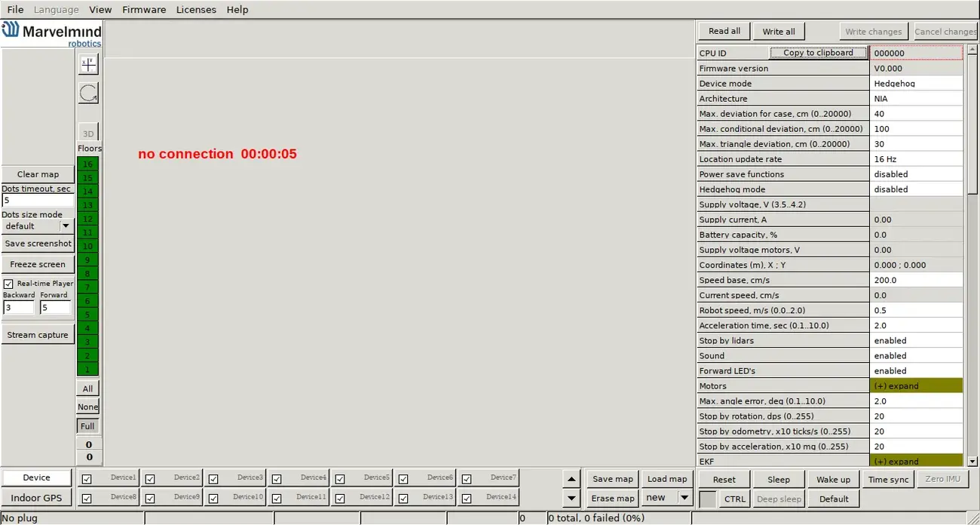Open the Firmware menu
Viewport: 980px width, 525px height.
point(144,10)
